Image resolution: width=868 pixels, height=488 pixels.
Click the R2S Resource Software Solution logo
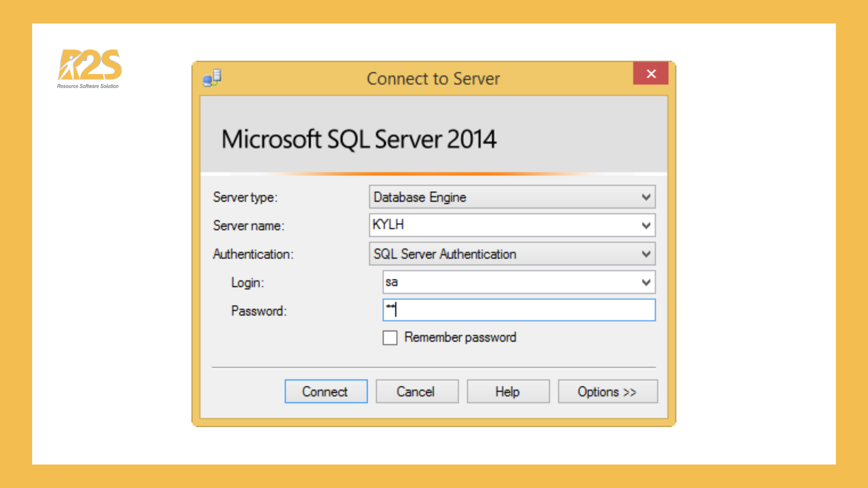(x=89, y=68)
